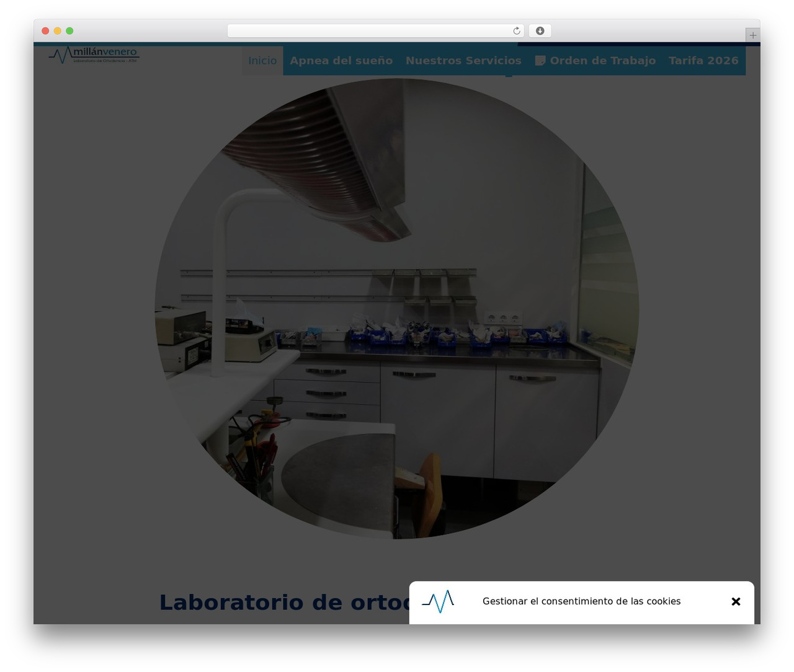The height and width of the screenshot is (672, 794).
Task: Click the circular laboratory photo
Action: click(x=397, y=309)
